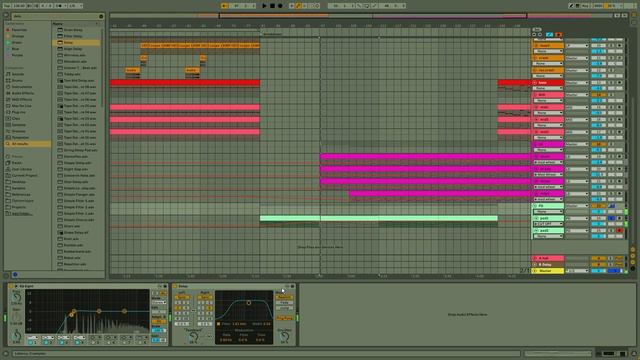Toggle the left channel Sync button in Delay
Screen dimensions: 640x360
[182, 298]
